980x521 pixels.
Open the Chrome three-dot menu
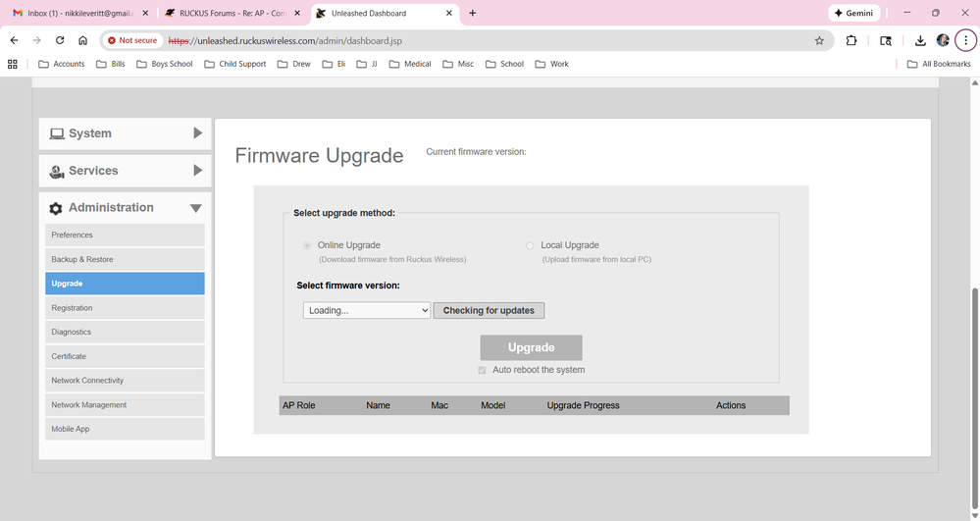pyautogui.click(x=965, y=40)
